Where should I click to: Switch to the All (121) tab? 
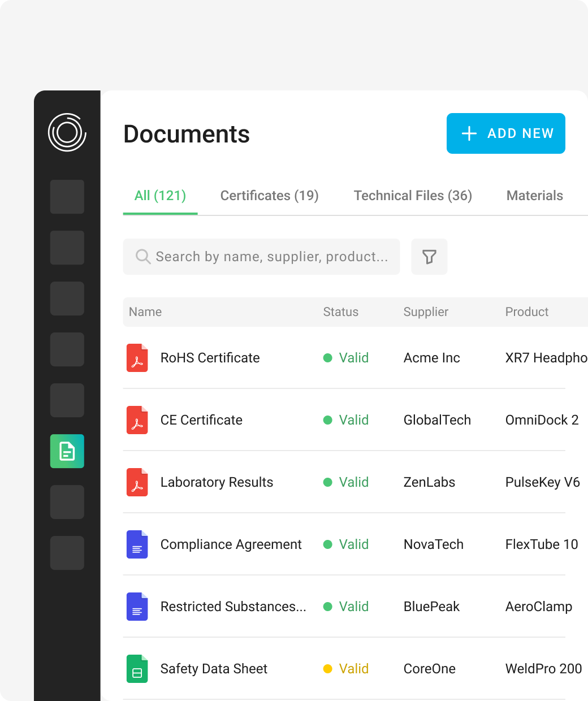point(160,196)
